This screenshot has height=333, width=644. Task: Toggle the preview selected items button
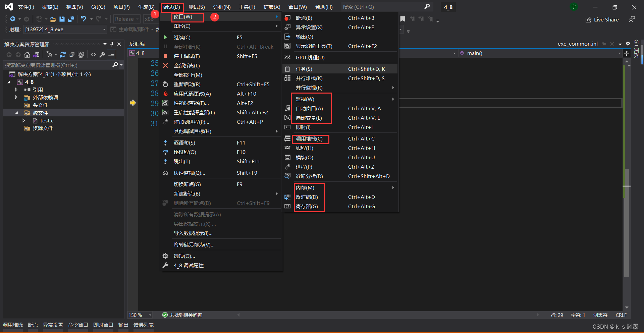coord(112,55)
